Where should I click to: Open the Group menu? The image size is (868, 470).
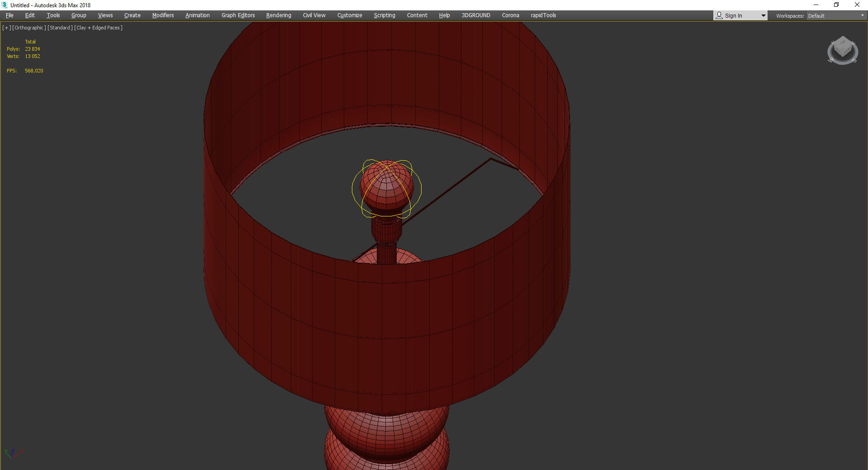click(x=79, y=15)
